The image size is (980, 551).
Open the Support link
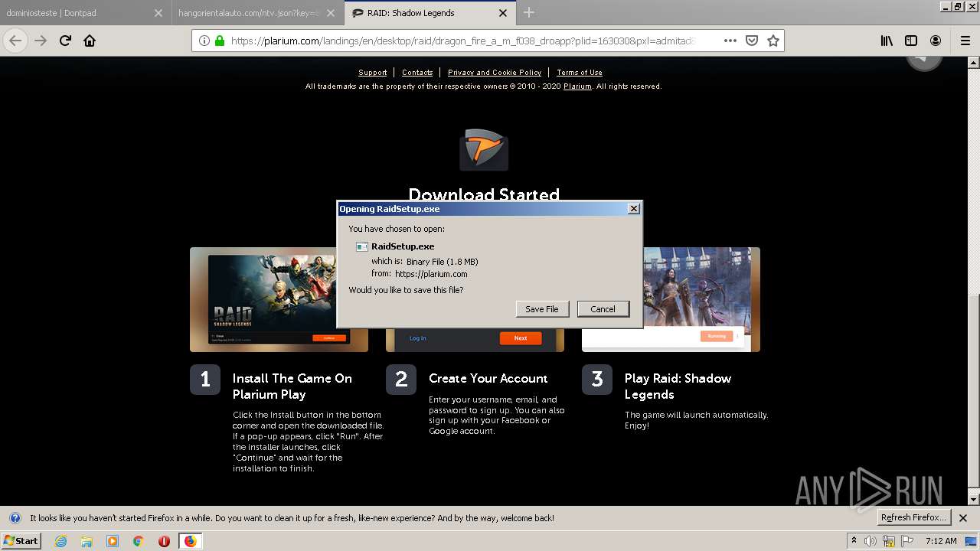[x=373, y=73]
